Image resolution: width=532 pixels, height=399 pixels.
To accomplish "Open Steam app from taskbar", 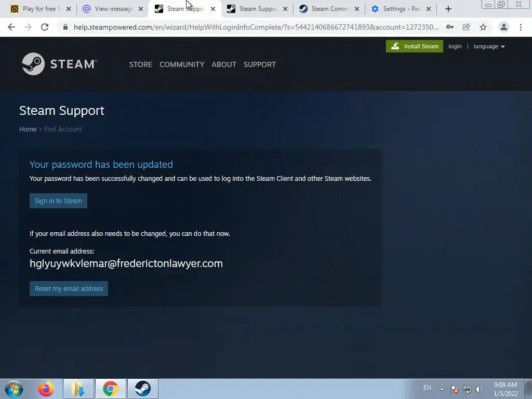I will coord(143,389).
